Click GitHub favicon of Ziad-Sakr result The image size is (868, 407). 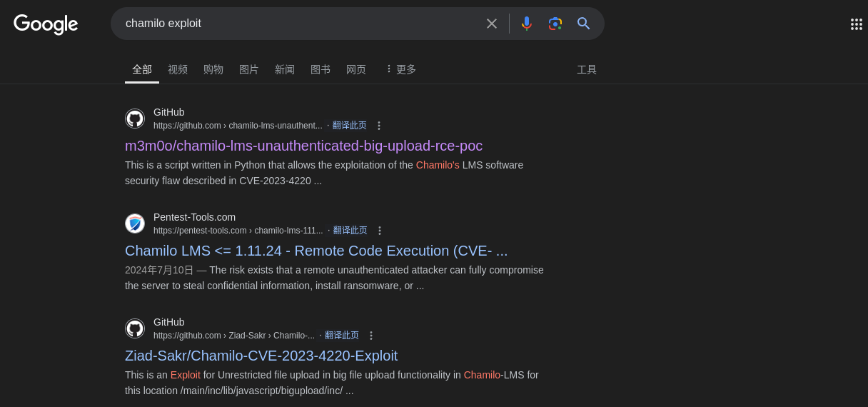pyautogui.click(x=135, y=328)
